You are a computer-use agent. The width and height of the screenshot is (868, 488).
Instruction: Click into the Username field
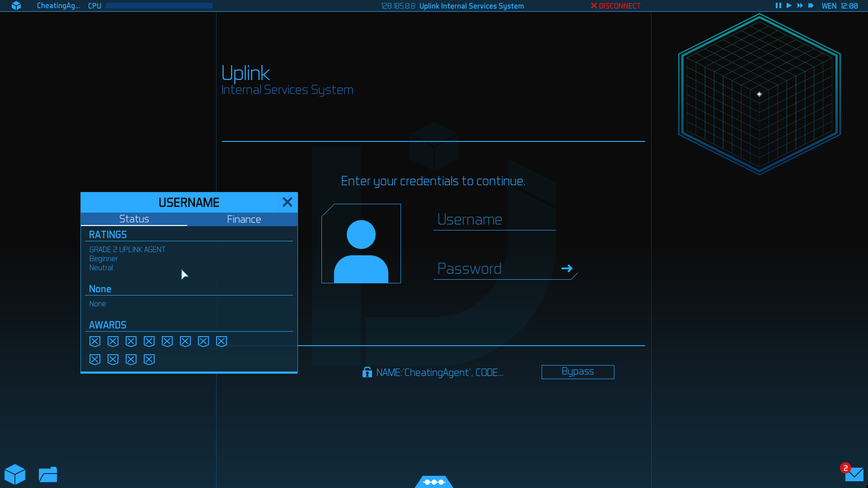[x=494, y=220]
